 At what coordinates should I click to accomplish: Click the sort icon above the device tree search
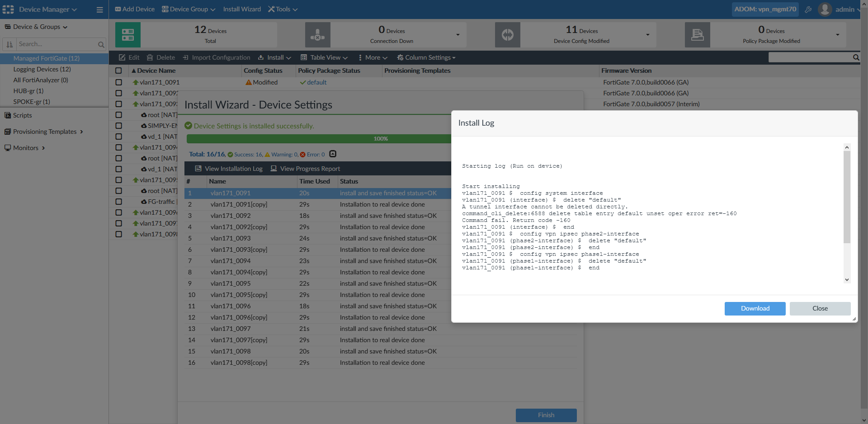(9, 44)
